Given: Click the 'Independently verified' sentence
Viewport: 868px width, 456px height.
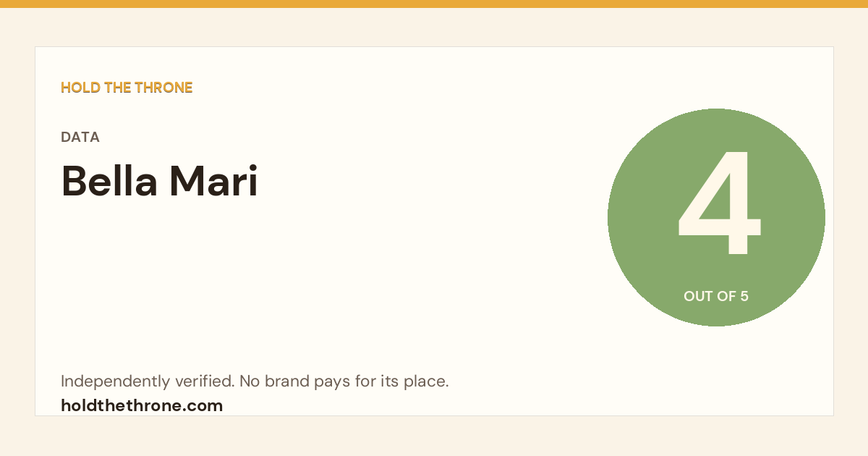Looking at the screenshot, I should tap(255, 381).
